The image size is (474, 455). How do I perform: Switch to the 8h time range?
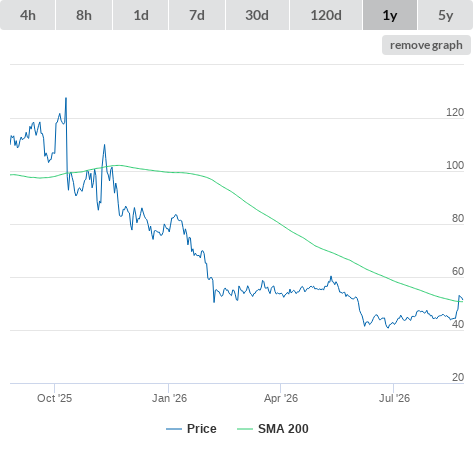(84, 15)
